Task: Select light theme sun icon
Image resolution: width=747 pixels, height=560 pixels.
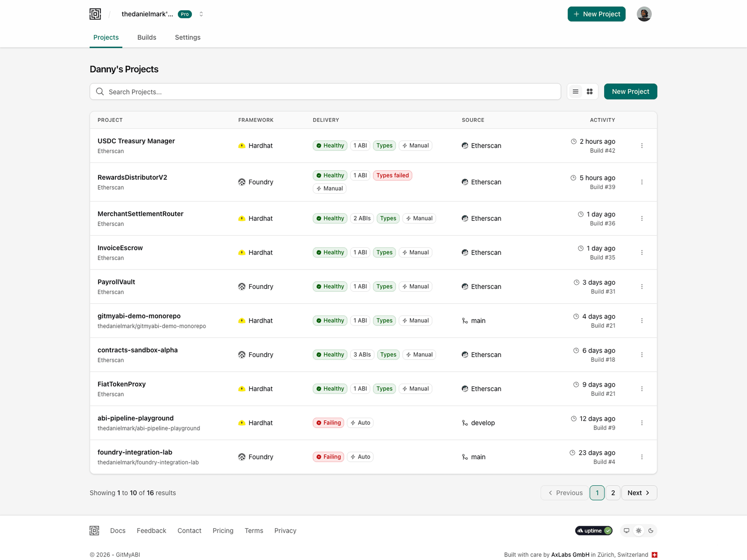Action: (639, 531)
